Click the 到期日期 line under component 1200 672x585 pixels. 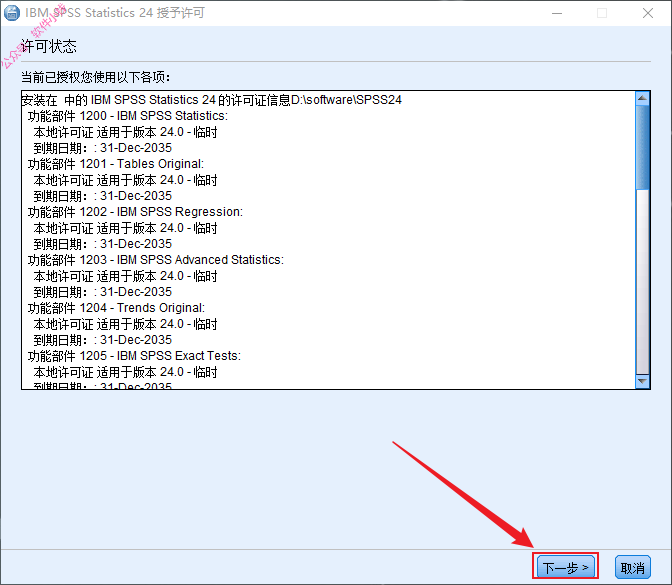click(x=102, y=148)
